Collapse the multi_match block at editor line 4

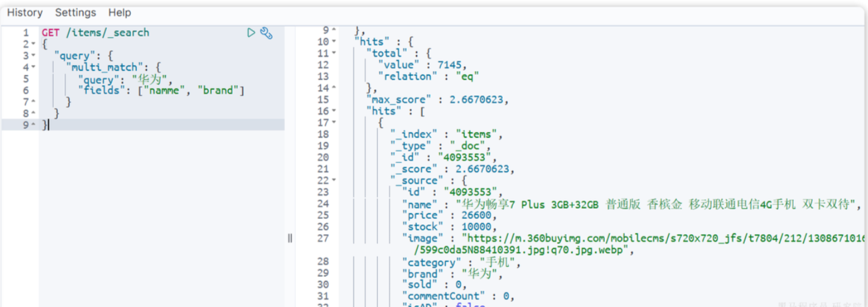pyautogui.click(x=34, y=68)
